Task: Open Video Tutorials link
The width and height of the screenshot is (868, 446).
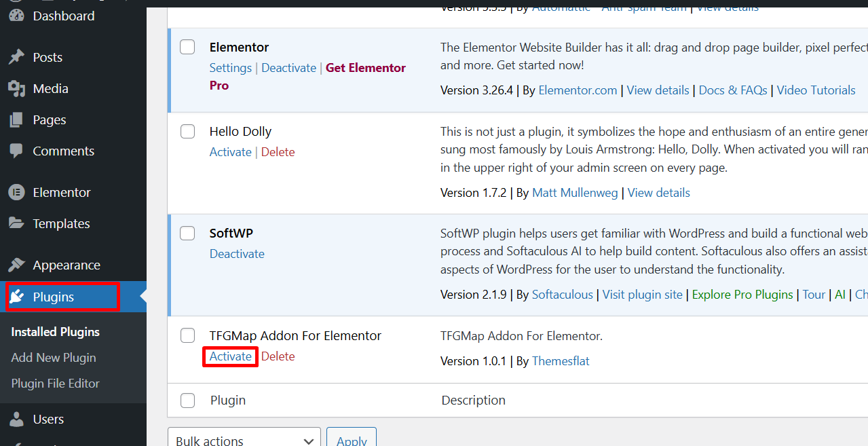Action: (x=816, y=90)
